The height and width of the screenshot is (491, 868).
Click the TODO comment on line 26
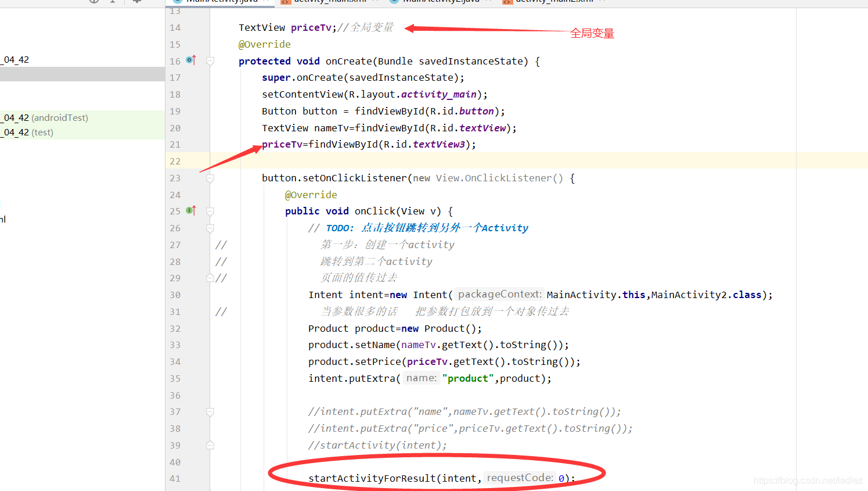coord(418,228)
